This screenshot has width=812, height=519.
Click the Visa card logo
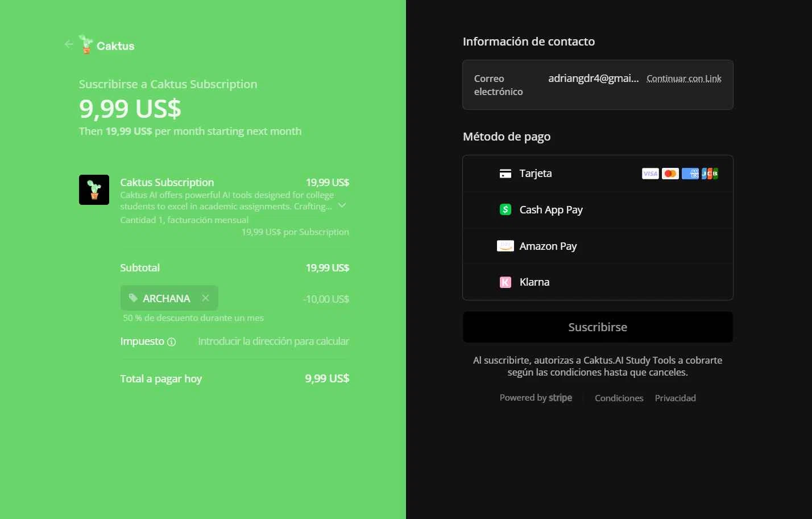(650, 174)
